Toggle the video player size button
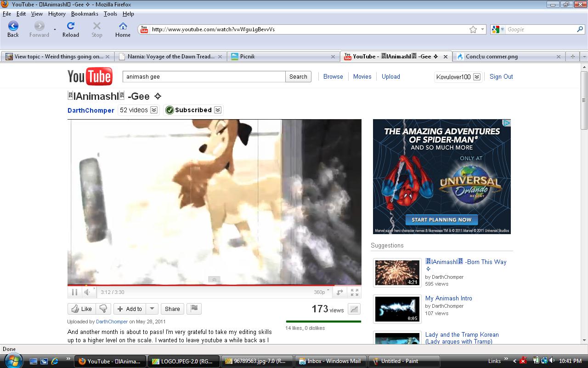588x368 pixels. tap(340, 292)
